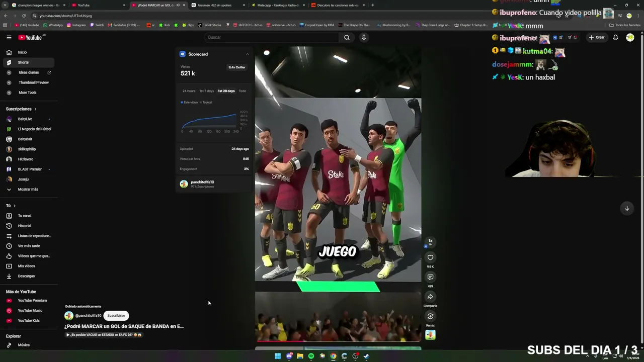Screen dimensions: 644x362
Task: Like the Short with the heart button
Action: [x=430, y=257]
